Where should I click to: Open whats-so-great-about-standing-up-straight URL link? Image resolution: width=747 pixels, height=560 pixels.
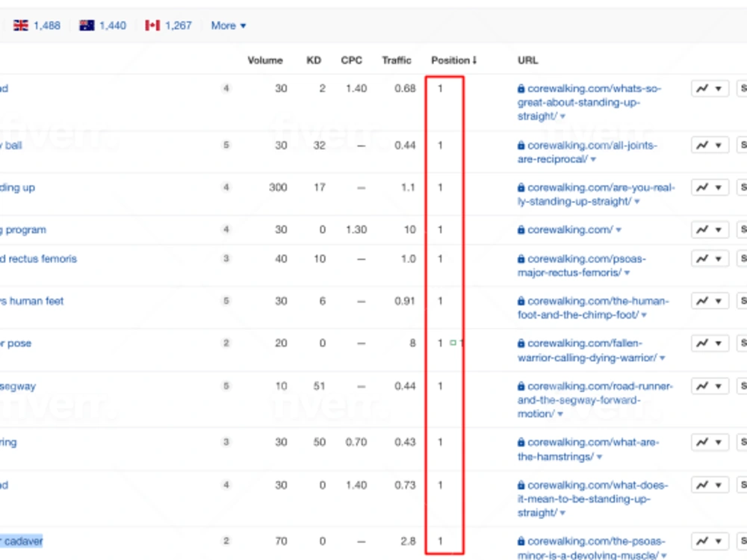click(589, 102)
